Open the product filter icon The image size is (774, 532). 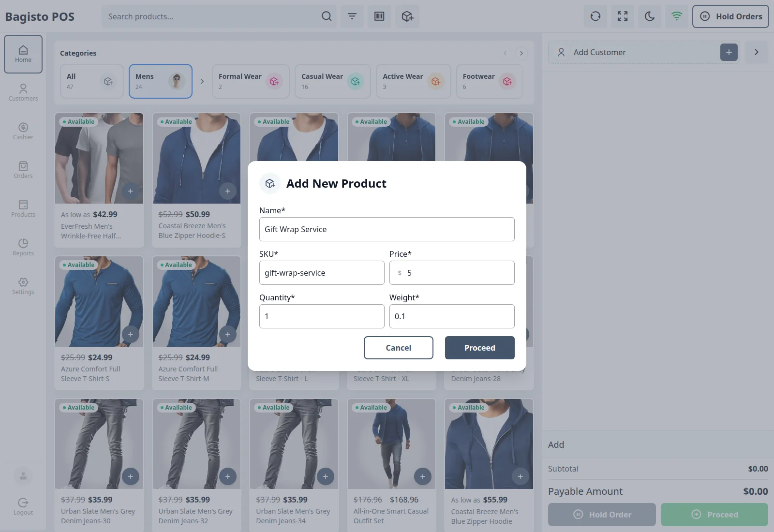click(x=352, y=16)
